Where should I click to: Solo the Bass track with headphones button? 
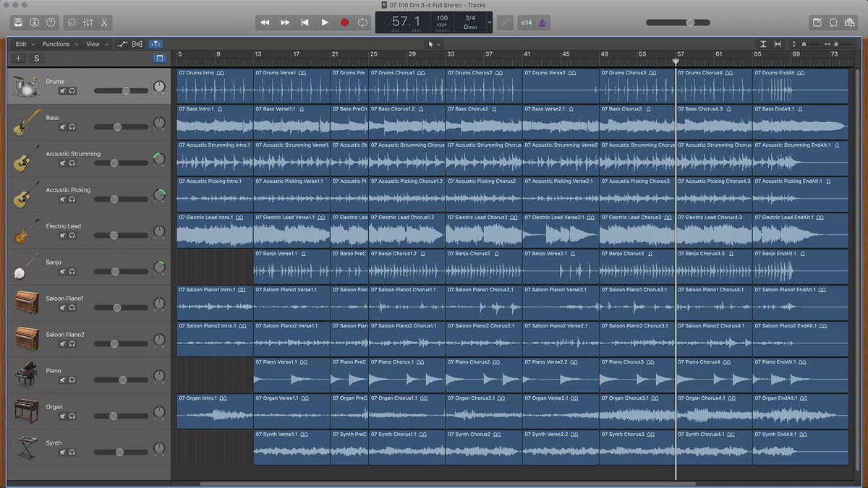click(x=72, y=127)
